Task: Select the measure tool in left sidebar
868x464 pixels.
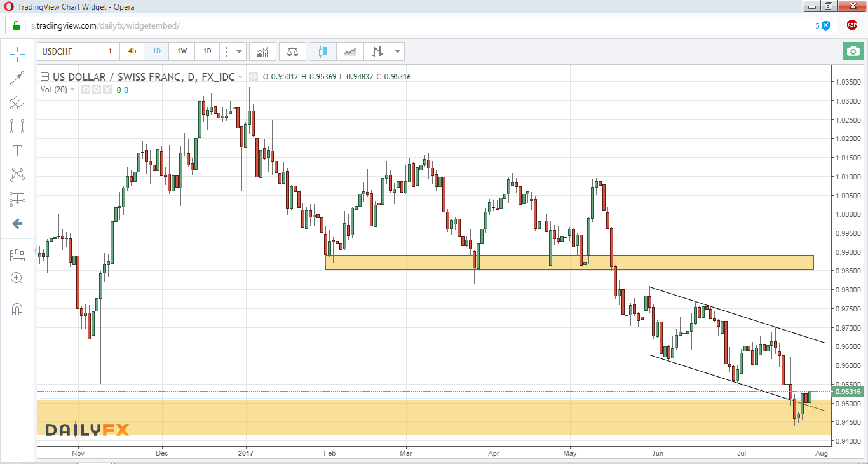Action: tap(17, 254)
